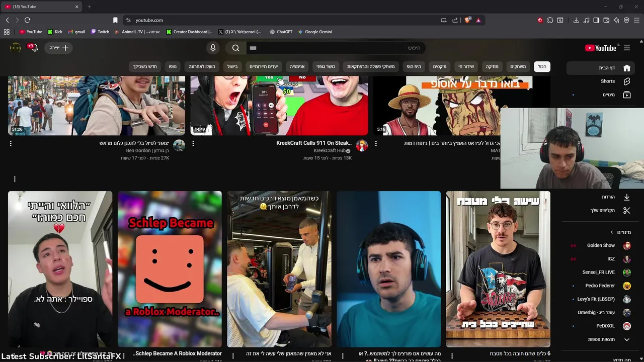Open the ChatGPT bookmark
This screenshot has height=362, width=644.
(x=281, y=32)
